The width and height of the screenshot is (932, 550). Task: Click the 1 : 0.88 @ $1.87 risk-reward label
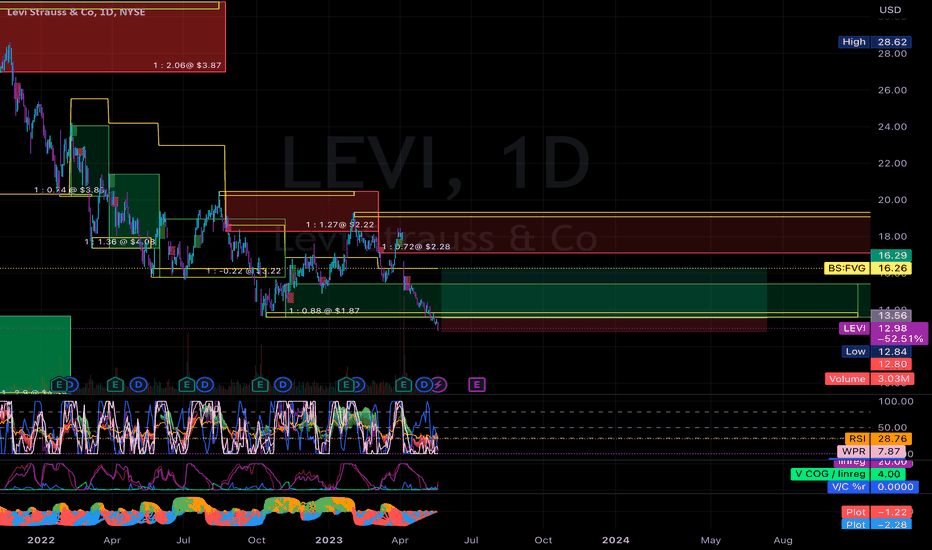[325, 311]
